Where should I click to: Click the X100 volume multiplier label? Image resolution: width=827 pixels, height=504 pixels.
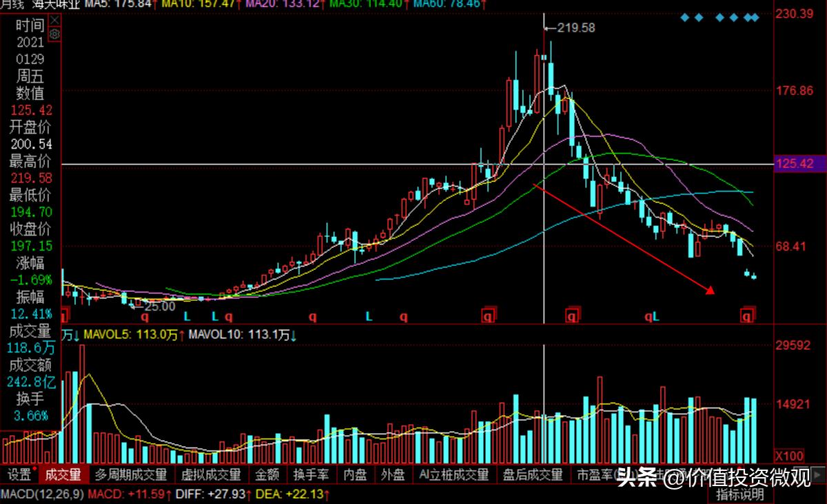click(789, 456)
